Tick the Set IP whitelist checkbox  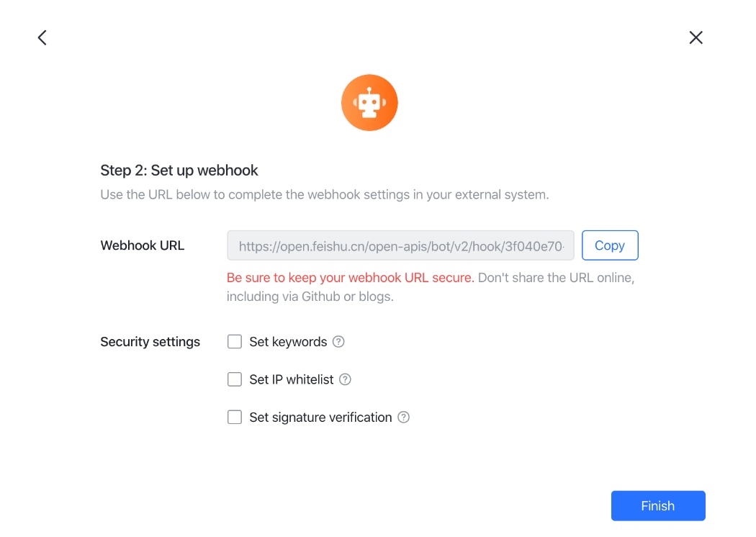point(235,379)
